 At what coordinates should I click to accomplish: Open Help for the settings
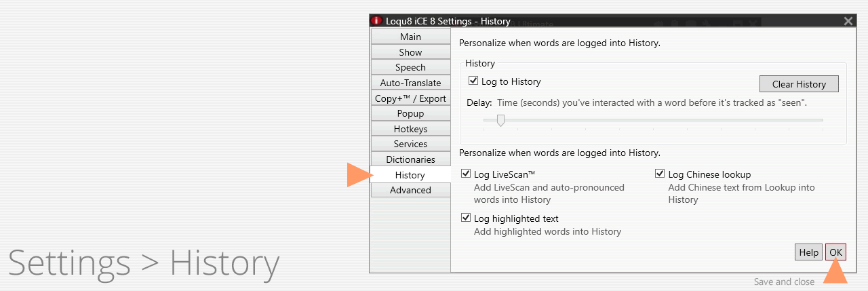click(x=808, y=252)
